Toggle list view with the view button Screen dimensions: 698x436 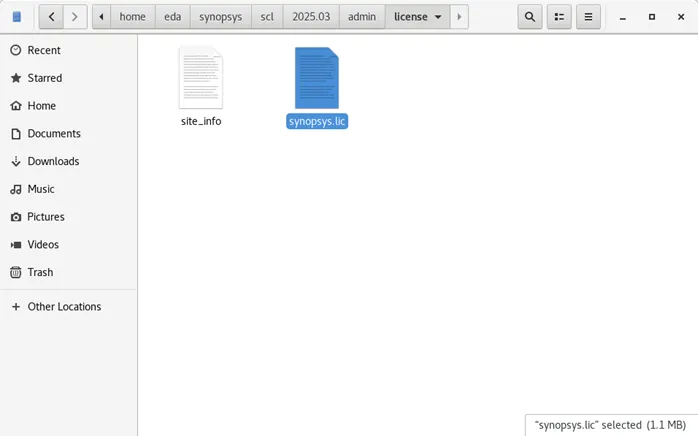tap(559, 17)
